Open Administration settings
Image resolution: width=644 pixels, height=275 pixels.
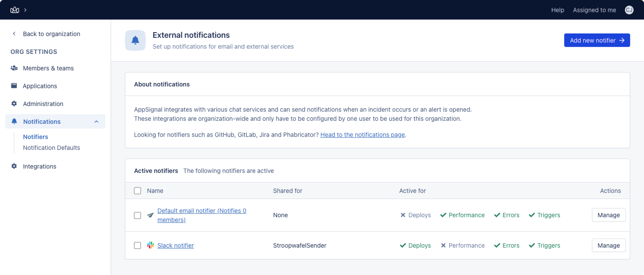pos(43,104)
